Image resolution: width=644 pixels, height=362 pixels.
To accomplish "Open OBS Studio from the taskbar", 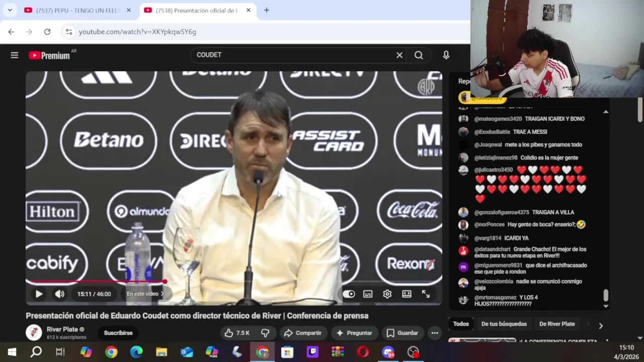I will (x=413, y=352).
